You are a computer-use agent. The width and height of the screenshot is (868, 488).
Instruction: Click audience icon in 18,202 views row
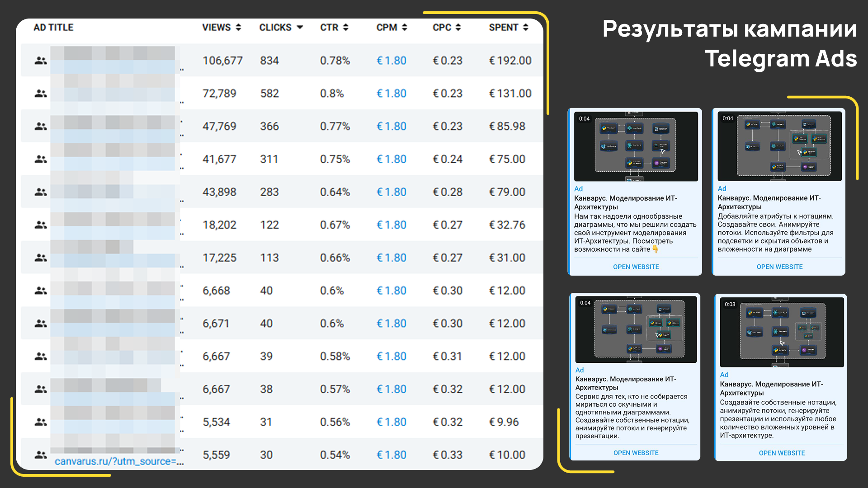(41, 225)
